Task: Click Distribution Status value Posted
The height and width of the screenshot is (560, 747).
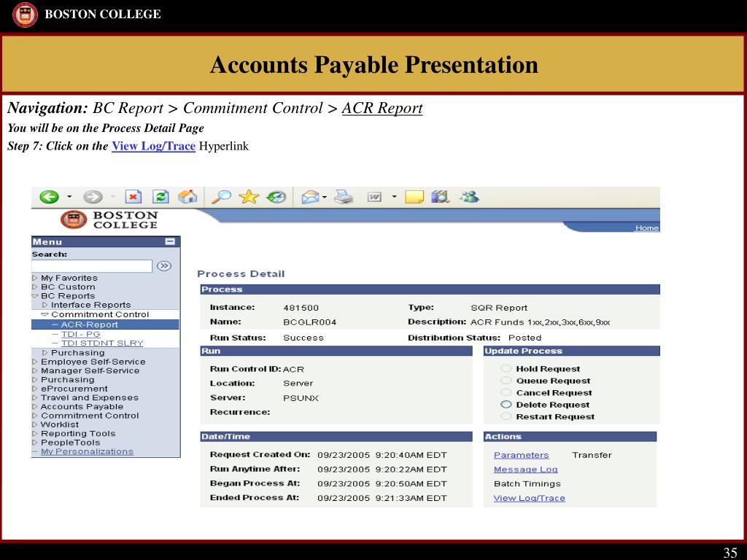Action: (525, 338)
